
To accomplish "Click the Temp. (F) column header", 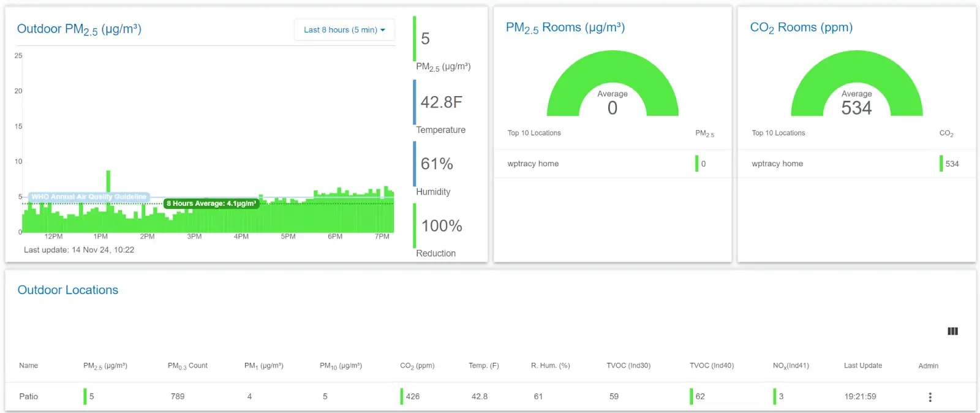I will coord(483,366).
